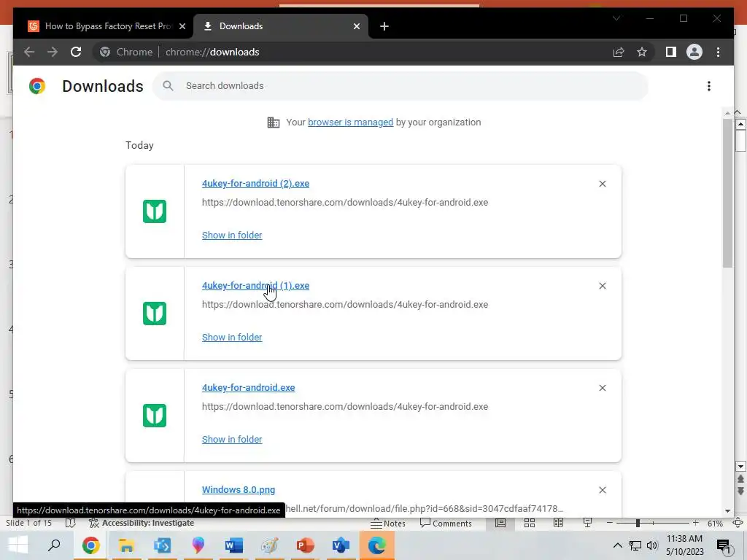Click the file icon of 4ukey-for-android.exe
This screenshot has width=747, height=560.
[155, 415]
